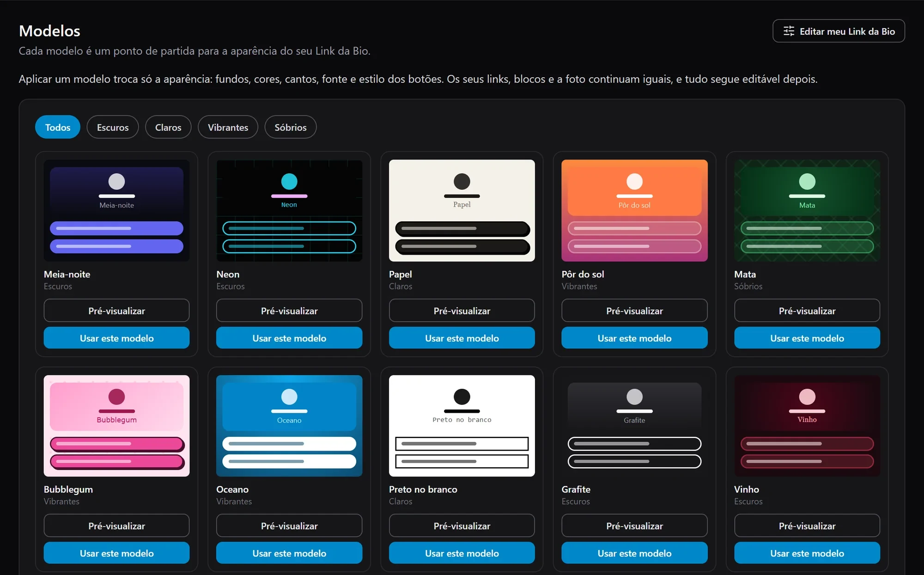Select the Papel template preview image
The image size is (924, 575).
462,210
